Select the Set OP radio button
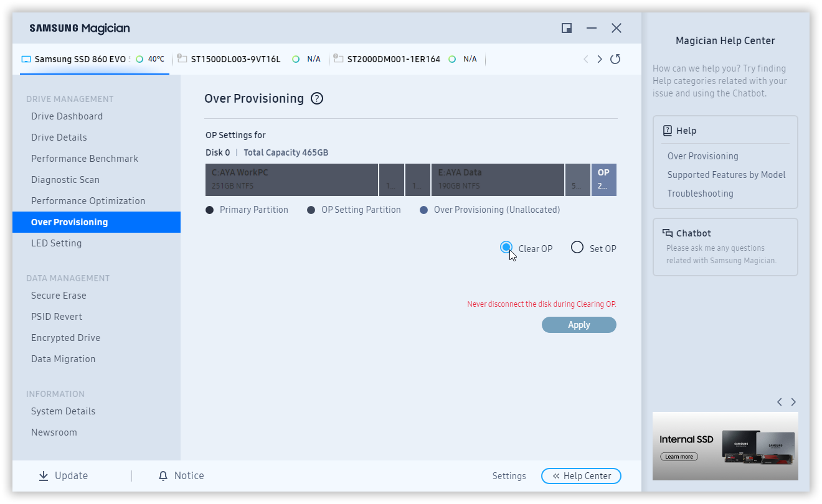The image size is (822, 504). pyautogui.click(x=577, y=248)
